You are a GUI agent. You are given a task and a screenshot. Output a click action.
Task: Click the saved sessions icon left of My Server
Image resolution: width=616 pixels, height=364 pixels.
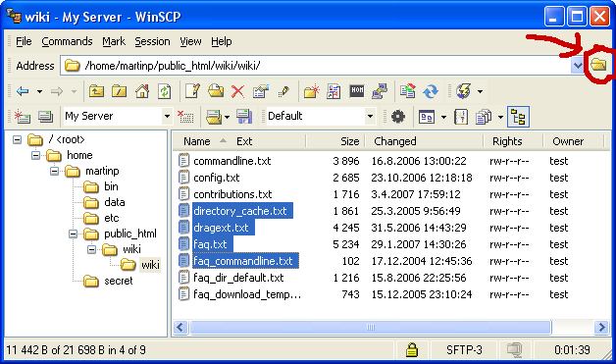pos(45,117)
